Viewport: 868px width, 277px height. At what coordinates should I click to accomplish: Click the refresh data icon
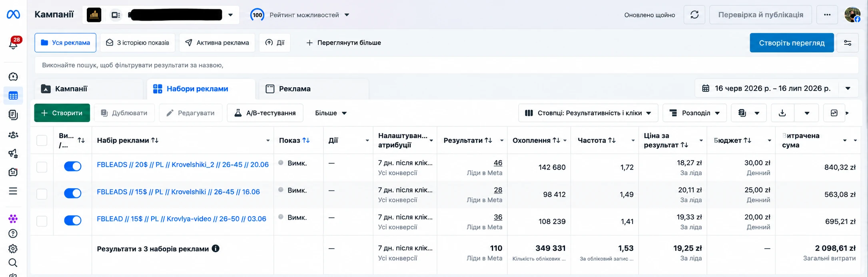[694, 15]
